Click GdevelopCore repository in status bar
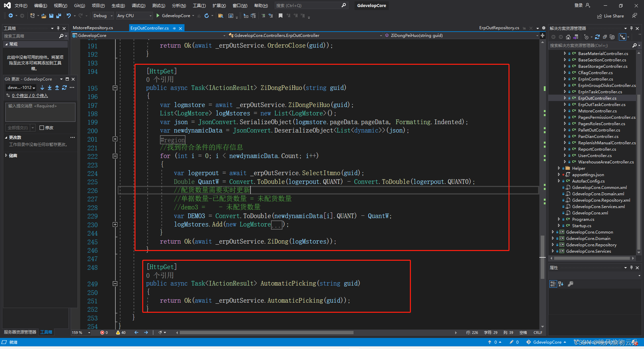This screenshot has width=644, height=349. click(546, 342)
